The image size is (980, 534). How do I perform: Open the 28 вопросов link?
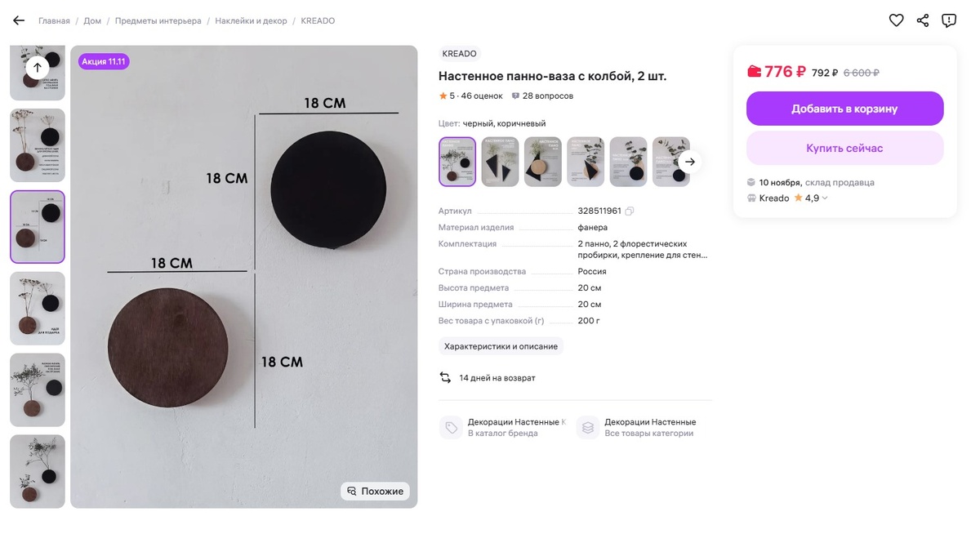543,96
